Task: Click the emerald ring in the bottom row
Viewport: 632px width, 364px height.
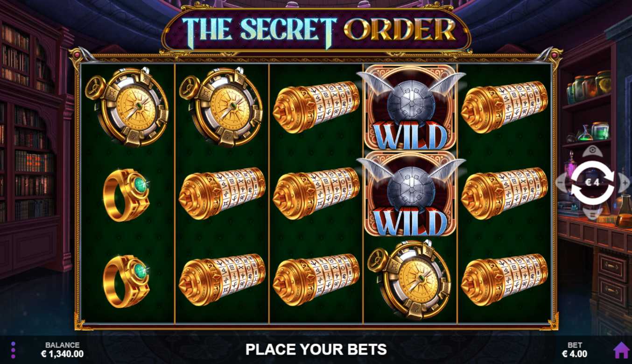Action: click(126, 281)
